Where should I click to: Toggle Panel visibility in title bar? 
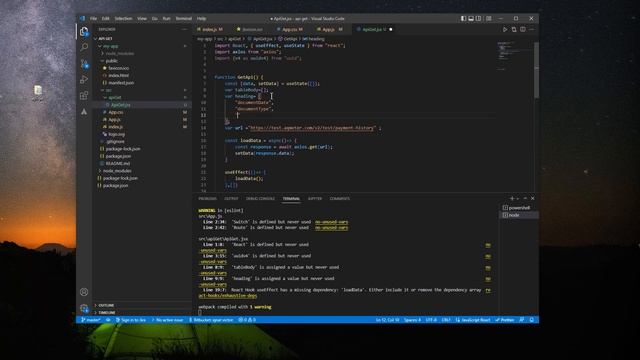(x=471, y=18)
